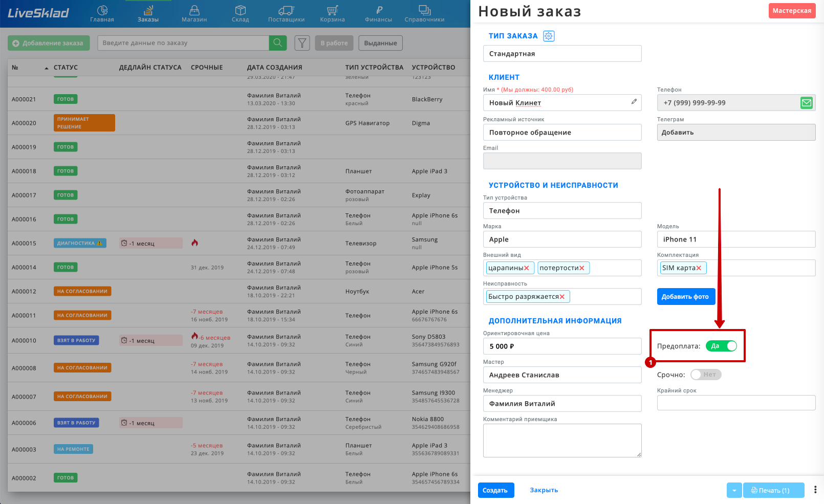The width and height of the screenshot is (824, 504).
Task: Sort by ДЕДЛАЙН СТАТУСА column header
Action: click(x=150, y=68)
